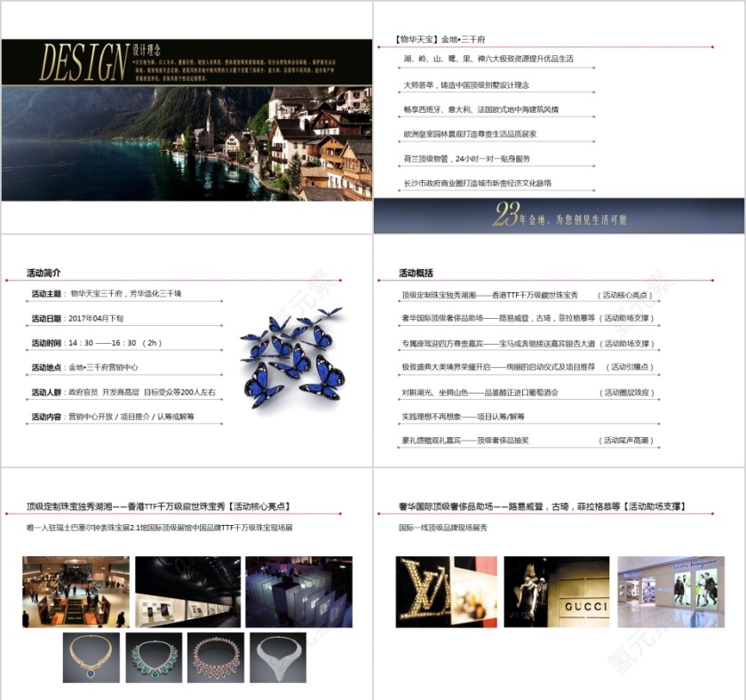This screenshot has height=700, width=746.
Task: Click the 活动地点 金地•三千府营销中心 line
Action: (84, 367)
